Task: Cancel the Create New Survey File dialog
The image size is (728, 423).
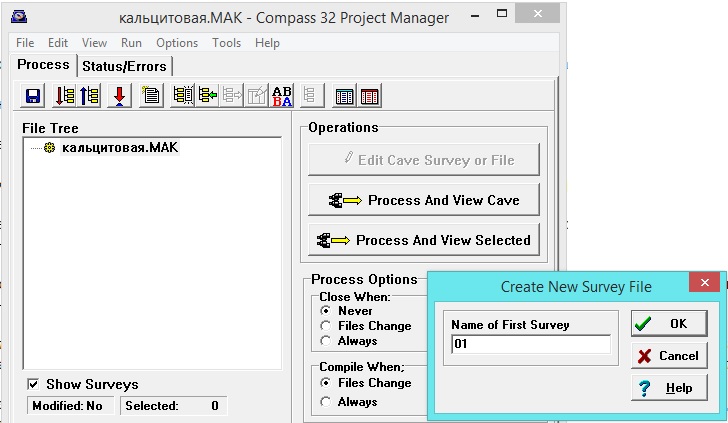Action: click(668, 355)
